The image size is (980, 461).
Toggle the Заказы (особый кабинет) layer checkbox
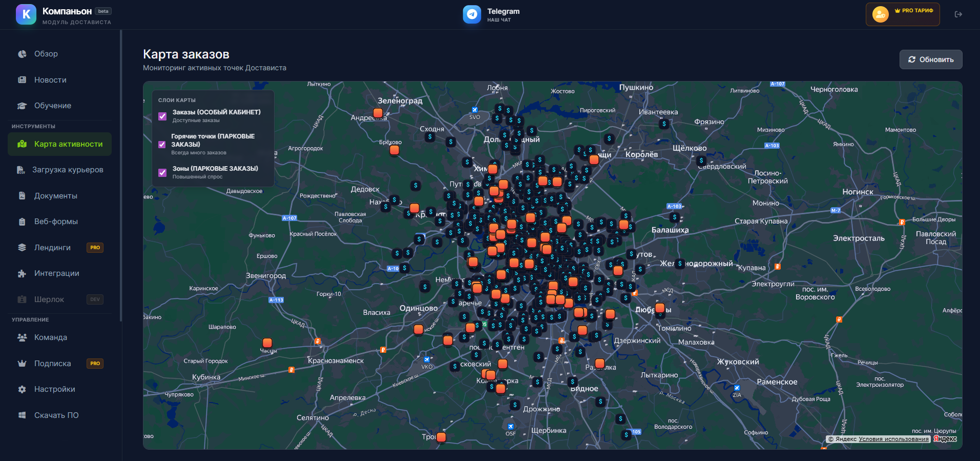point(162,116)
